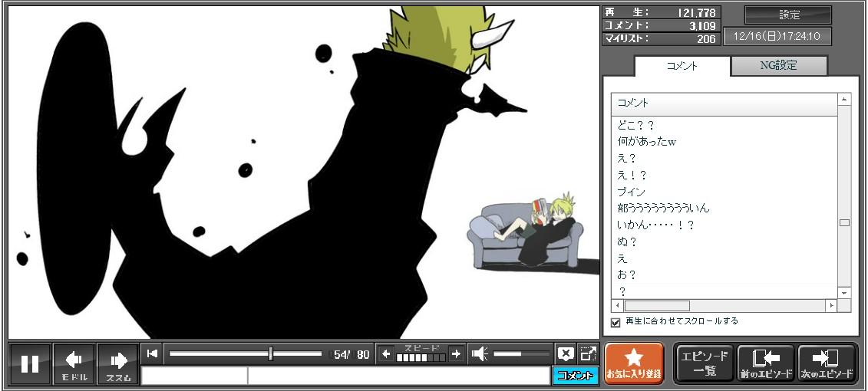The width and height of the screenshot is (868, 391).
Task: Open the エピソード一覧 episode list
Action: [705, 363]
